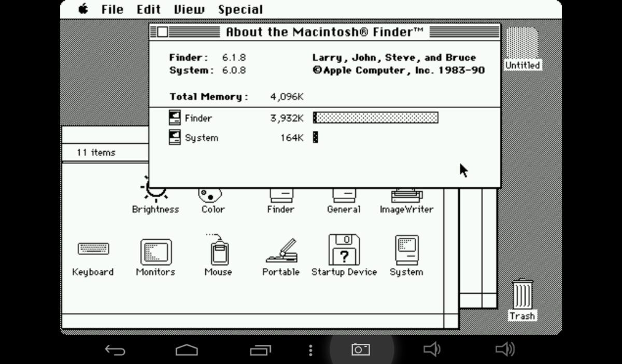Open the General control panel

[344, 196]
